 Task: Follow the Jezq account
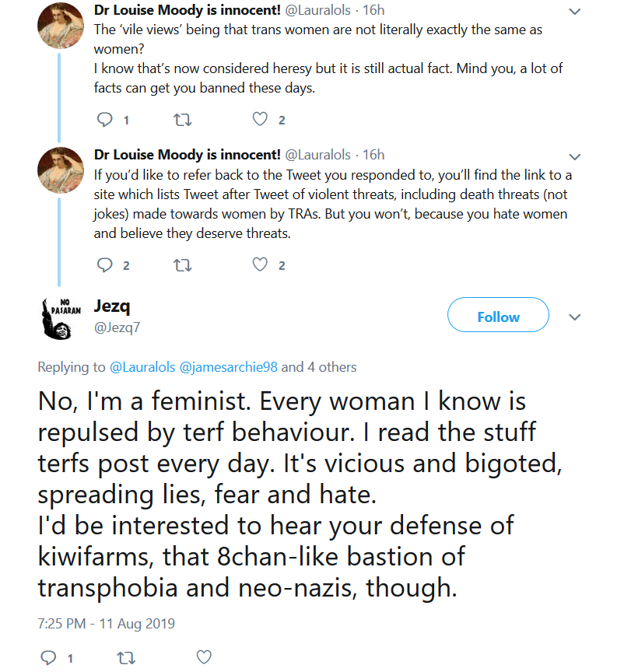[498, 314]
